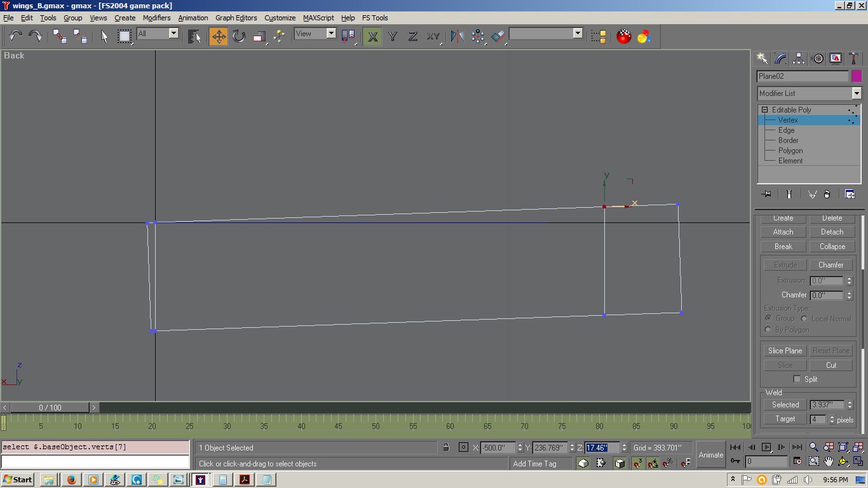Select the Select and Link tool

60,36
